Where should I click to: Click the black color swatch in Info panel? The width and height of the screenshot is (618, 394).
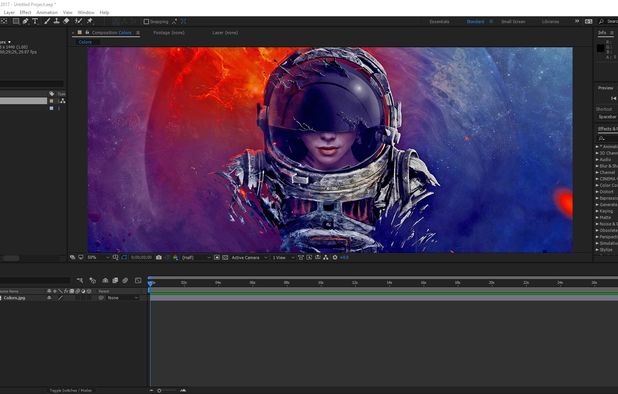(x=600, y=48)
